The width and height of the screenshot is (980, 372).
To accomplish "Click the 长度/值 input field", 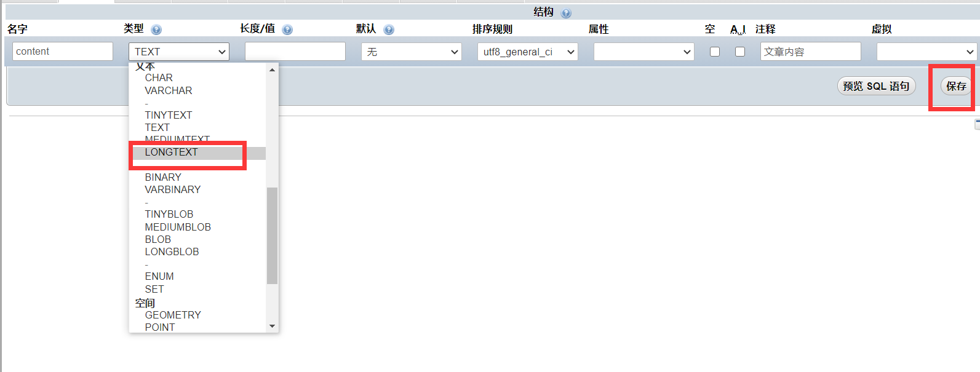I will point(295,52).
